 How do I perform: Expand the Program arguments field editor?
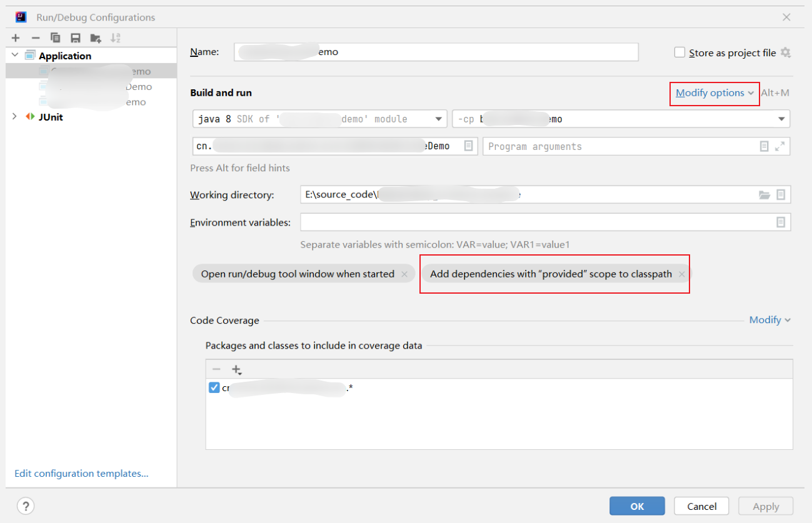point(779,146)
